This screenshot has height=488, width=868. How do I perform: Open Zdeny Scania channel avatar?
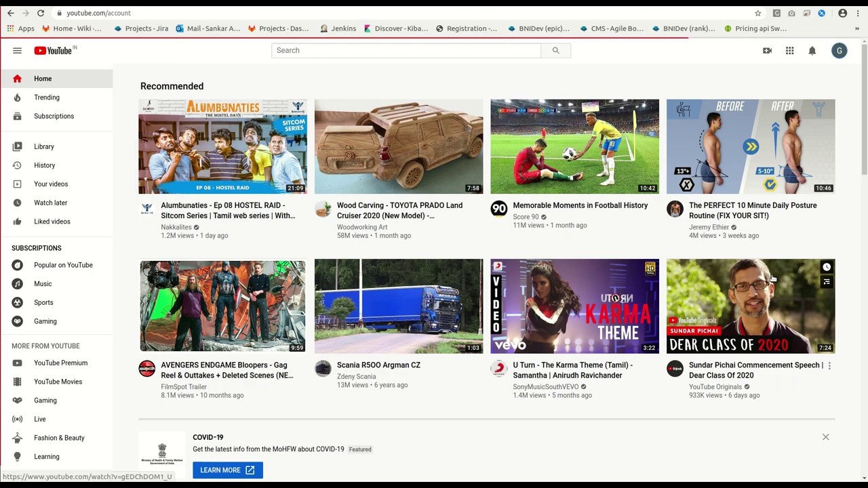point(323,369)
